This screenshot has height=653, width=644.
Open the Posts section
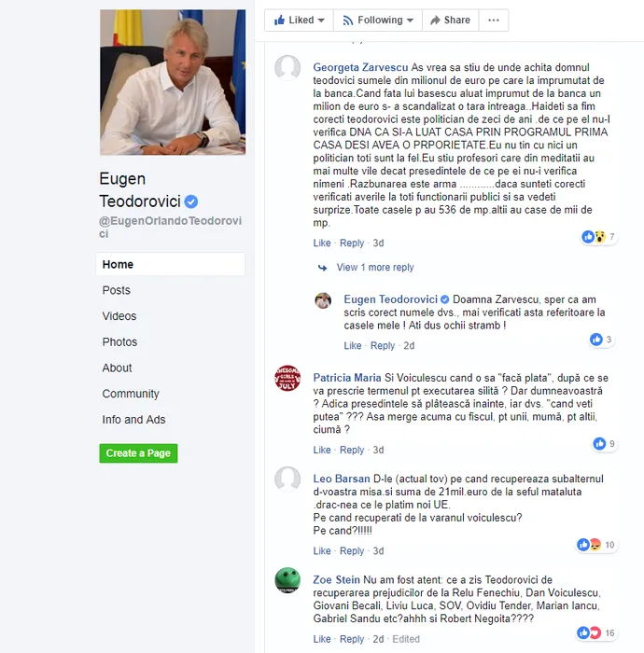pos(117,290)
